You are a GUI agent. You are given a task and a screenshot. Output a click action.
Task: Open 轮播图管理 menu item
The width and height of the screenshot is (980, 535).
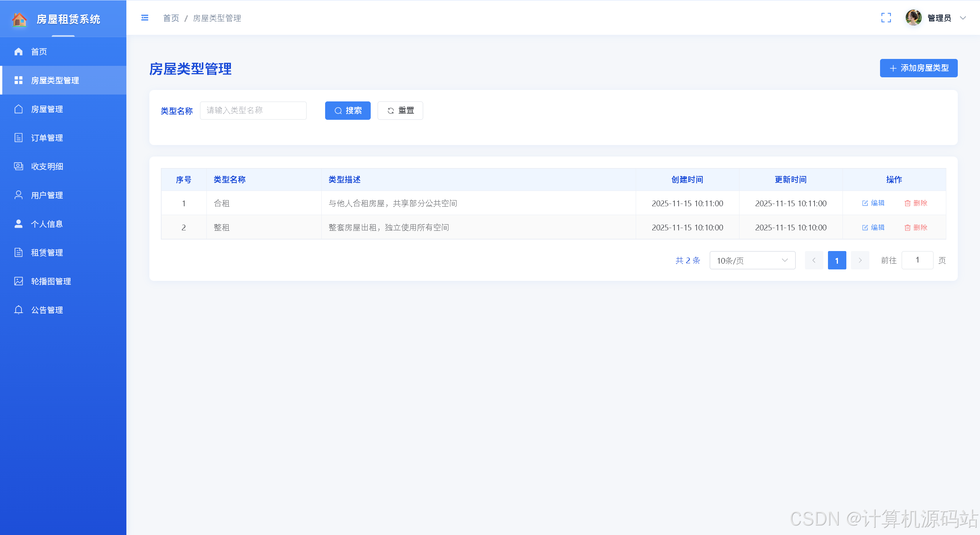pos(51,281)
